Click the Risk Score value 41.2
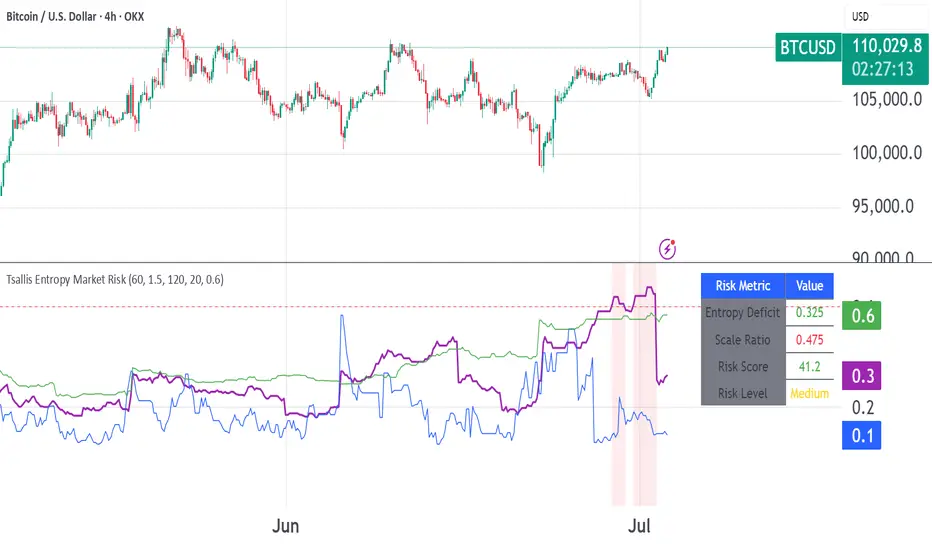 point(809,367)
